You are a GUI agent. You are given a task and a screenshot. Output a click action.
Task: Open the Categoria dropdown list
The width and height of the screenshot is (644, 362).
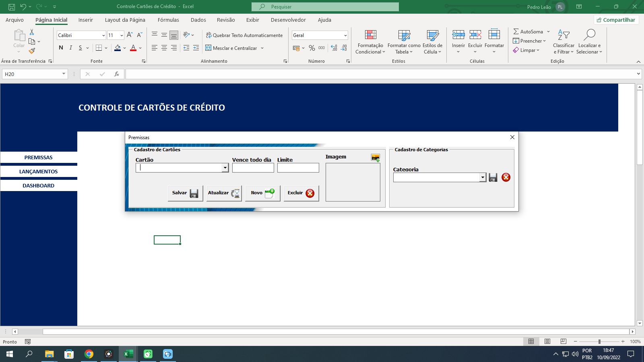pyautogui.click(x=483, y=177)
